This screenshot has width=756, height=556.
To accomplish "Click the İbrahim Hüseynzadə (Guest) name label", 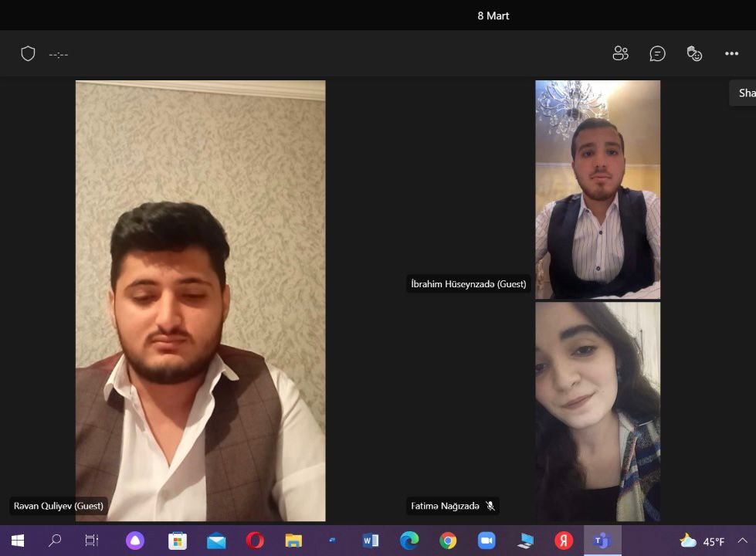I will [468, 284].
